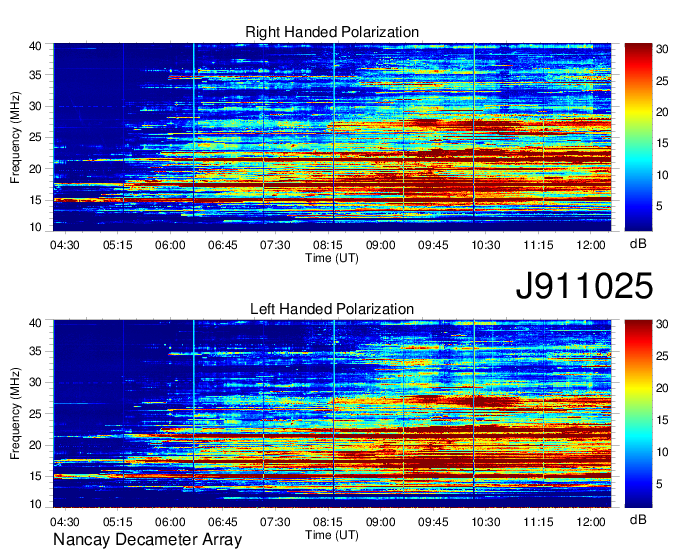The width and height of the screenshot is (680, 552).
Task: Click the 15 MHz tick on bottom plot
Action: pos(35,476)
